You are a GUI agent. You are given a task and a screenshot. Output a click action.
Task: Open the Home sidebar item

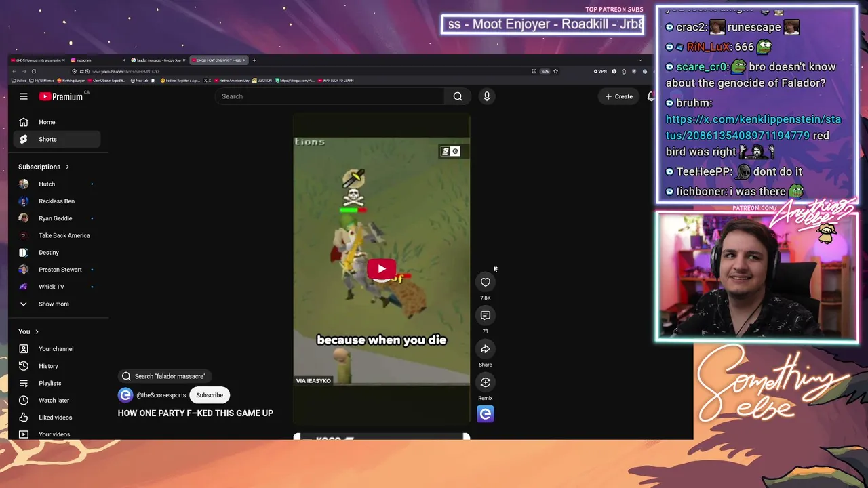pyautogui.click(x=57, y=122)
